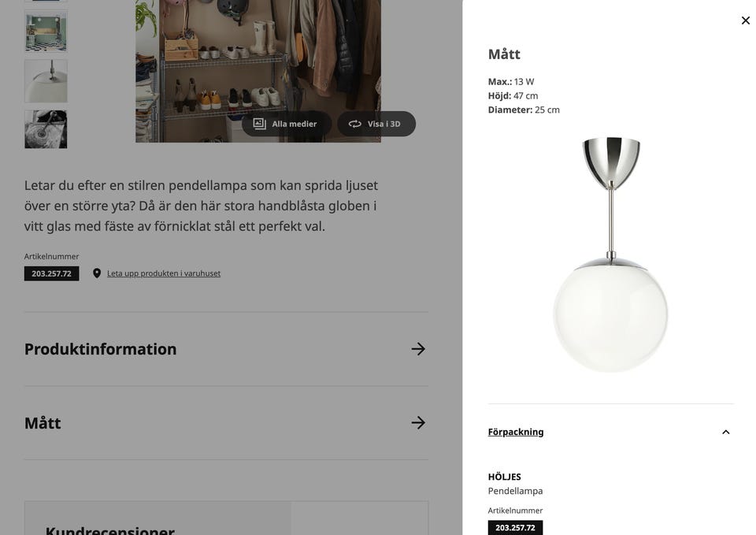This screenshot has width=756, height=535.
Task: Expand the Mått details section
Action: (43, 422)
